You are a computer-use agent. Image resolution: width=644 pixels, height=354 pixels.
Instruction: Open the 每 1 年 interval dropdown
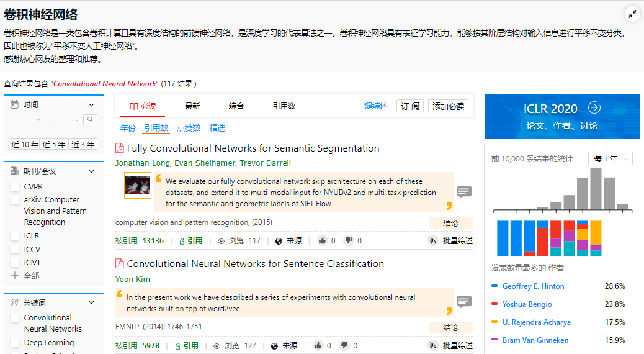click(x=610, y=159)
